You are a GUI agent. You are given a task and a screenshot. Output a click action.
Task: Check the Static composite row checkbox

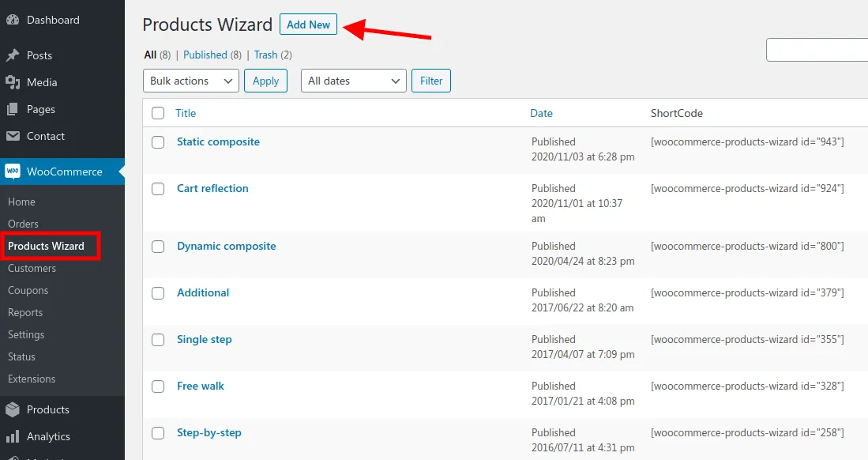158,142
